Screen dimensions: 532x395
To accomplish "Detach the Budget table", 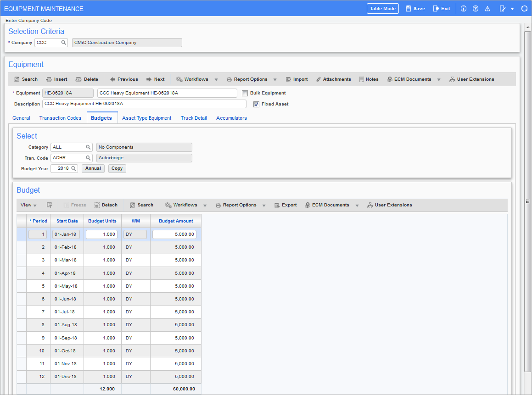I will click(106, 205).
